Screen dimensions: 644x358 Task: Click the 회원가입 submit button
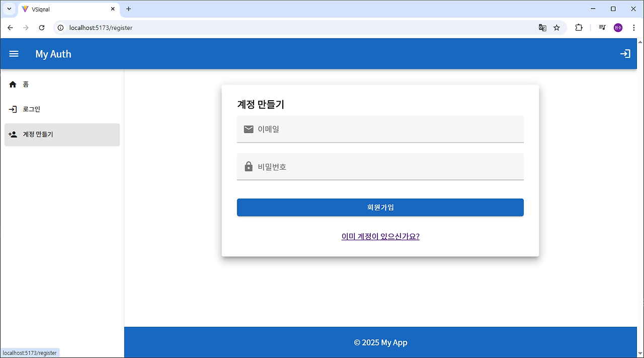point(380,207)
